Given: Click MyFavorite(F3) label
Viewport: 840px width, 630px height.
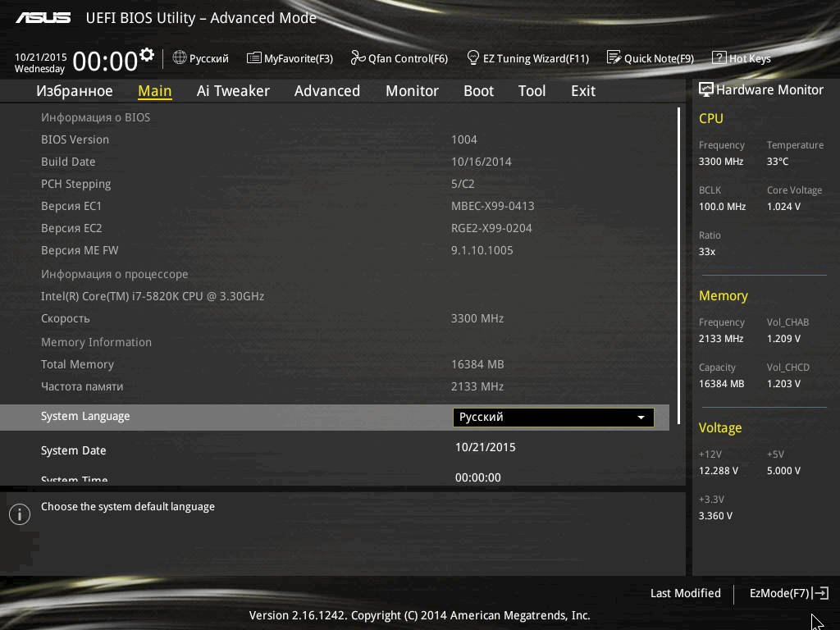Looking at the screenshot, I should click(299, 58).
